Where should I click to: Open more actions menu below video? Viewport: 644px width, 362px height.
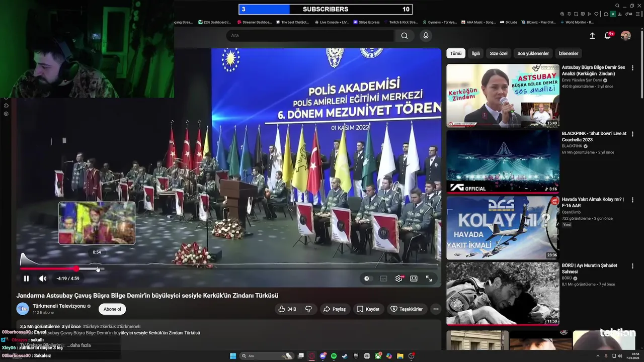click(x=436, y=309)
